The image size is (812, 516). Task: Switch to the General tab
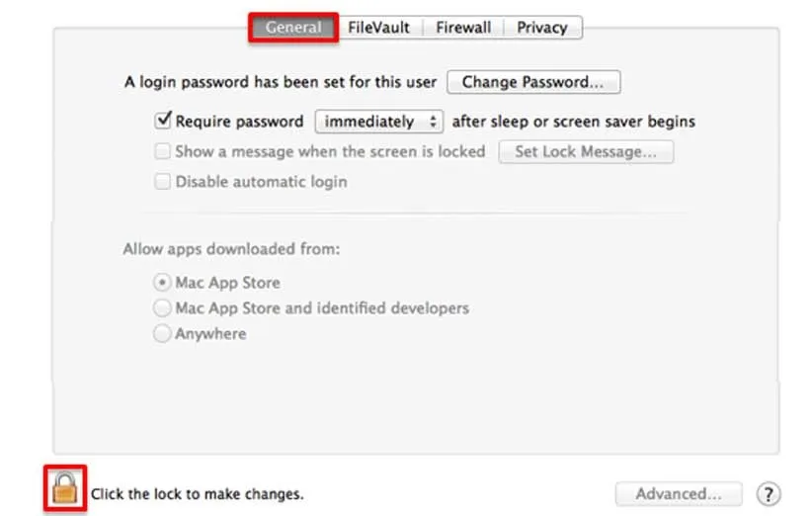click(x=293, y=28)
